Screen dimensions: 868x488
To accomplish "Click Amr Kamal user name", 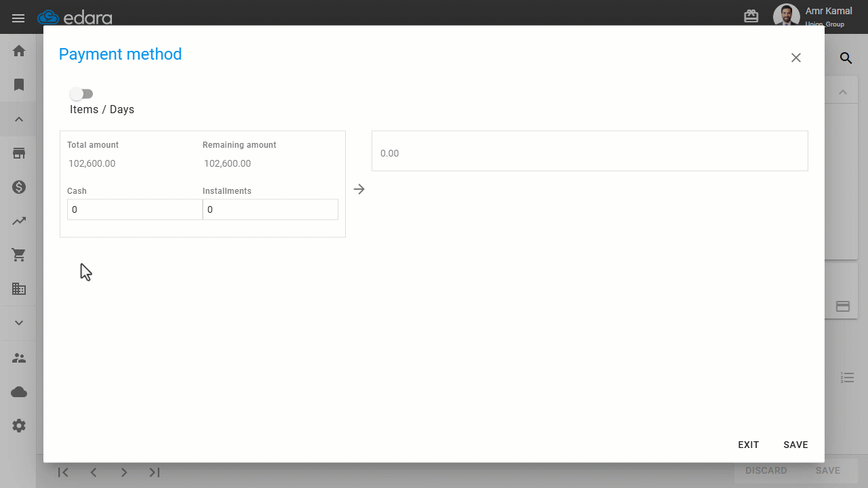I will click(x=829, y=11).
